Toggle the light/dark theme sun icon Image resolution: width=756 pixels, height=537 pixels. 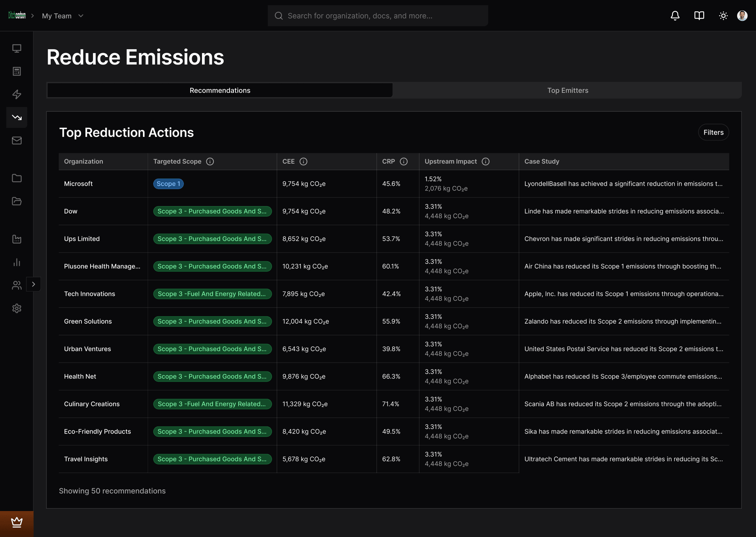tap(723, 16)
